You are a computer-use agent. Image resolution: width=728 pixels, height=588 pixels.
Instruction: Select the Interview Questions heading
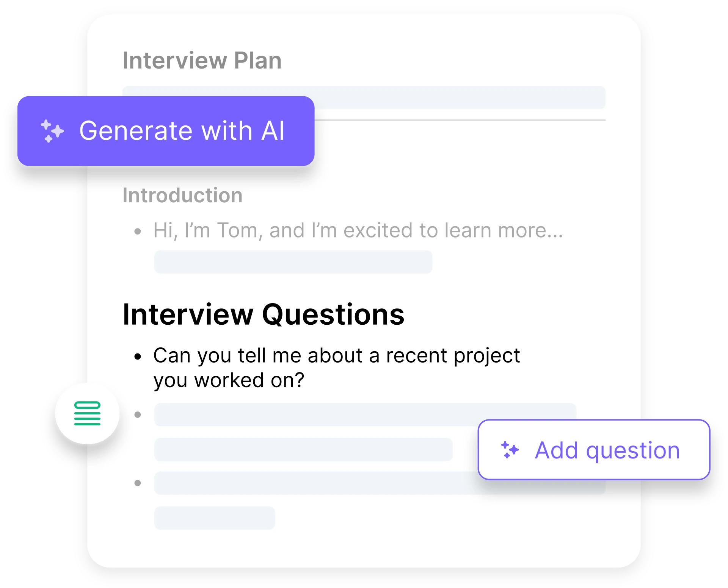click(x=263, y=314)
